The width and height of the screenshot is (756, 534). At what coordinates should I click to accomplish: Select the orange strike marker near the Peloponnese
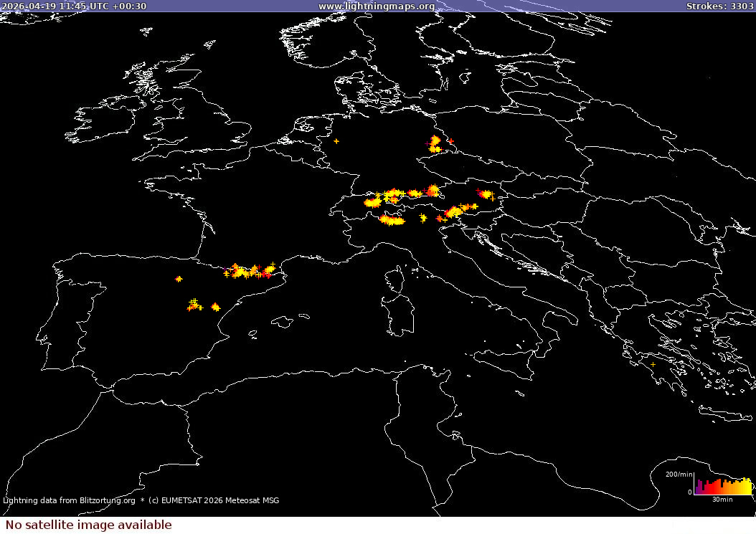653,366
